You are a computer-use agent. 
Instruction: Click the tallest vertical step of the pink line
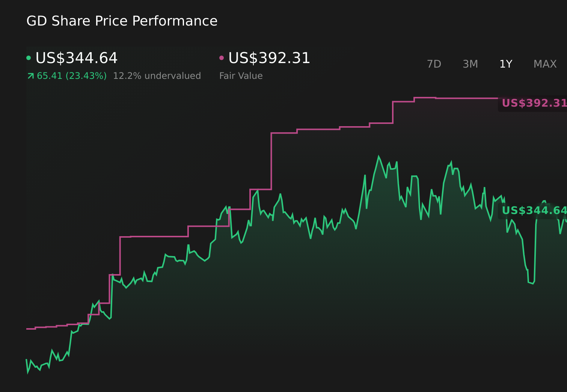pos(271,161)
